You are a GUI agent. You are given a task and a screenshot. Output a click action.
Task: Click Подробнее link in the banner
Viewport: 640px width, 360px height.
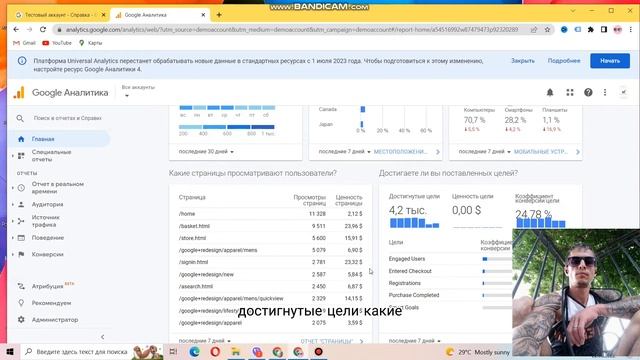[x=564, y=61]
